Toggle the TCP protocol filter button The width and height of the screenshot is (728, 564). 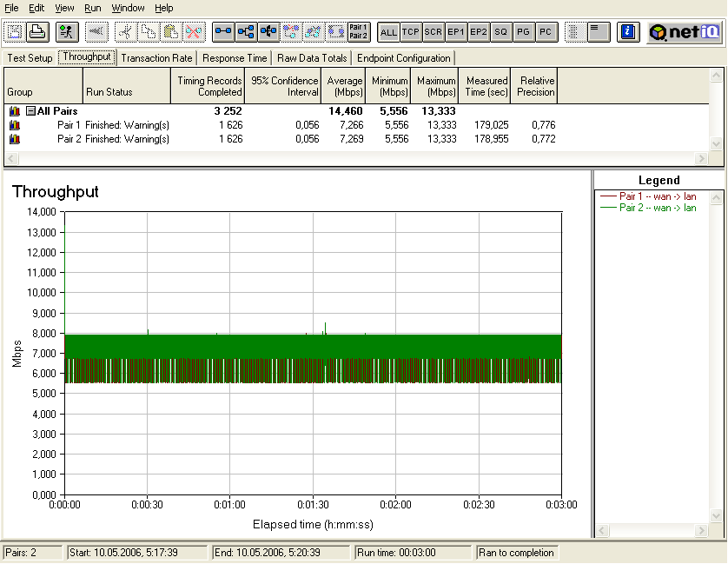pyautogui.click(x=411, y=32)
